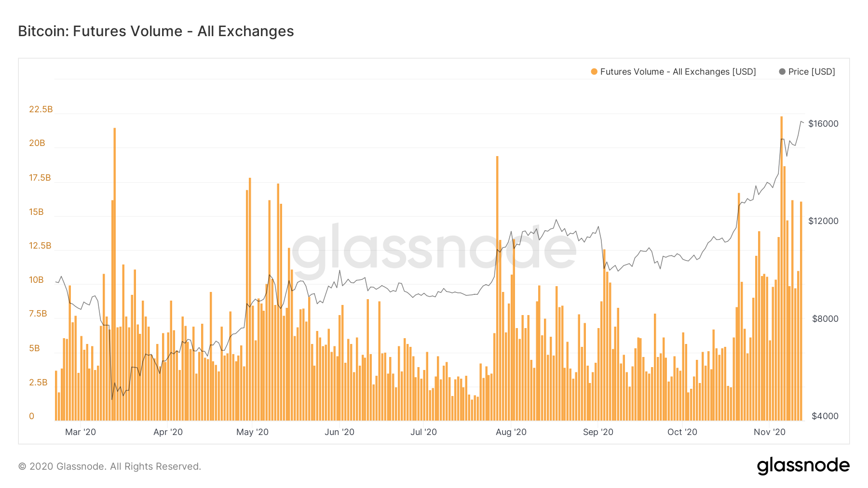The width and height of the screenshot is (868, 488).
Task: Toggle the Price [USD] series label
Action: [812, 72]
